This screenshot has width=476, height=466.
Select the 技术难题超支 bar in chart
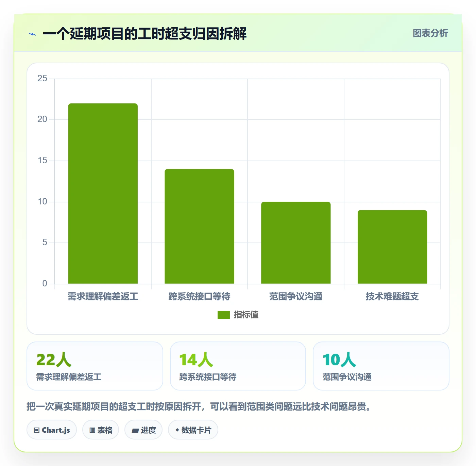coord(392,247)
